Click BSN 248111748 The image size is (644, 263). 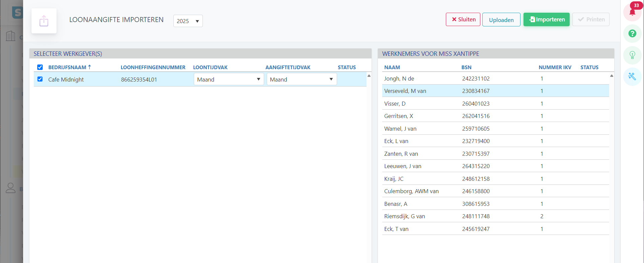[476, 216]
